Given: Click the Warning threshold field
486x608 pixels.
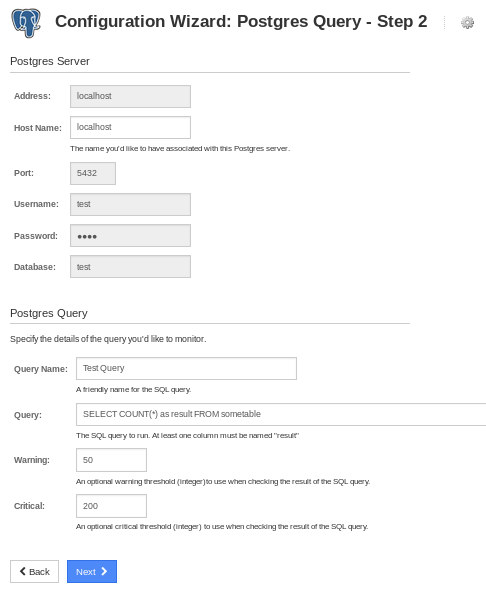Looking at the screenshot, I should pos(111,460).
